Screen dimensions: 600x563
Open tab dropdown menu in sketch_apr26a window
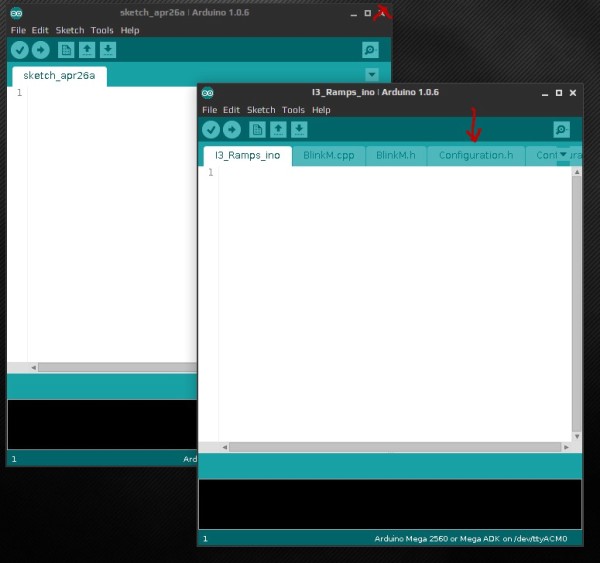[372, 75]
